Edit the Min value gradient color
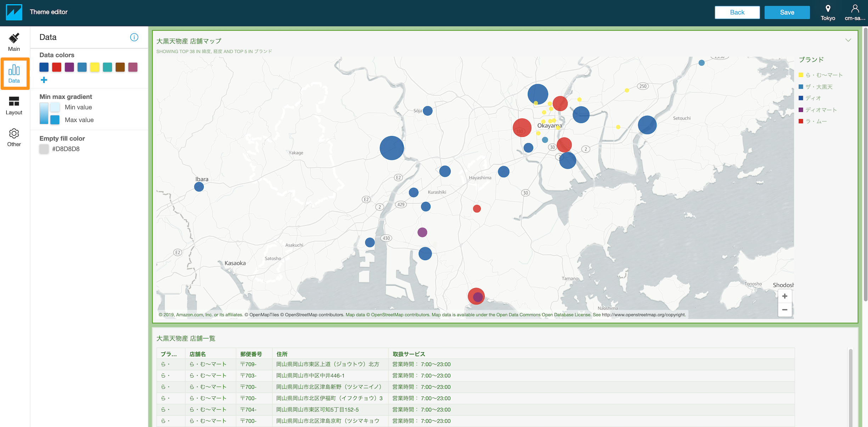This screenshot has width=868, height=427. tap(55, 107)
